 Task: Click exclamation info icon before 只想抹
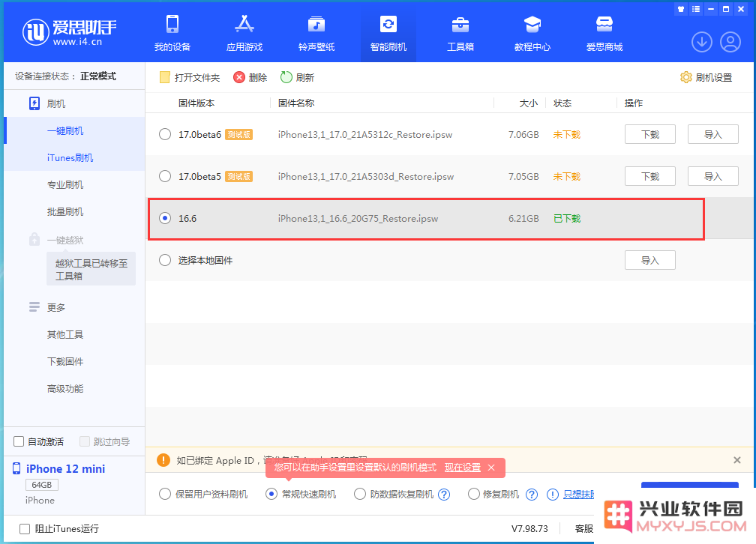tap(553, 495)
